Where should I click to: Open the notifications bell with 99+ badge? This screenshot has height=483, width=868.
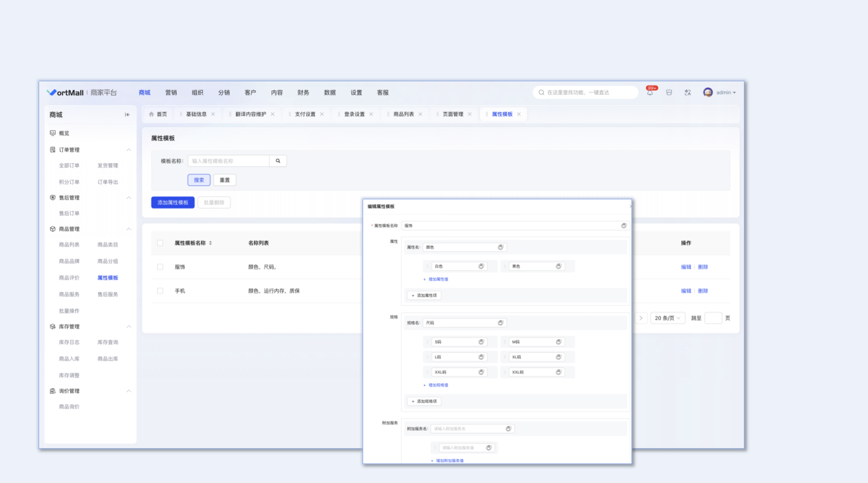[x=650, y=92]
